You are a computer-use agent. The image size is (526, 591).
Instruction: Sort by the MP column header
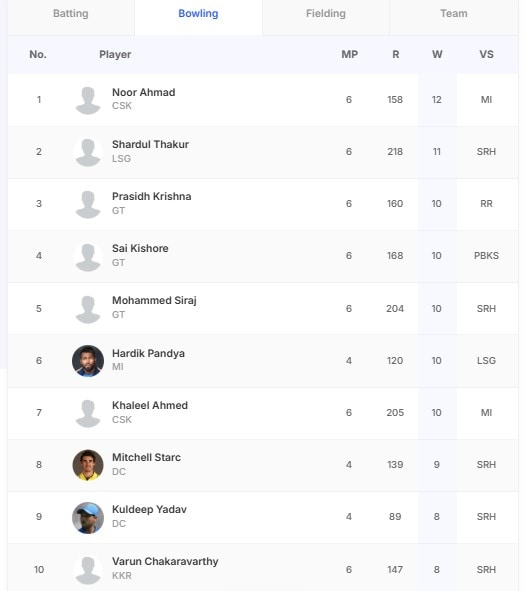point(350,54)
